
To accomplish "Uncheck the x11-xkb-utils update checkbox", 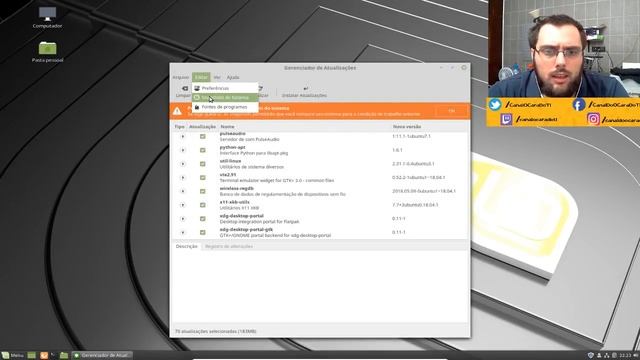I will pos(202,205).
